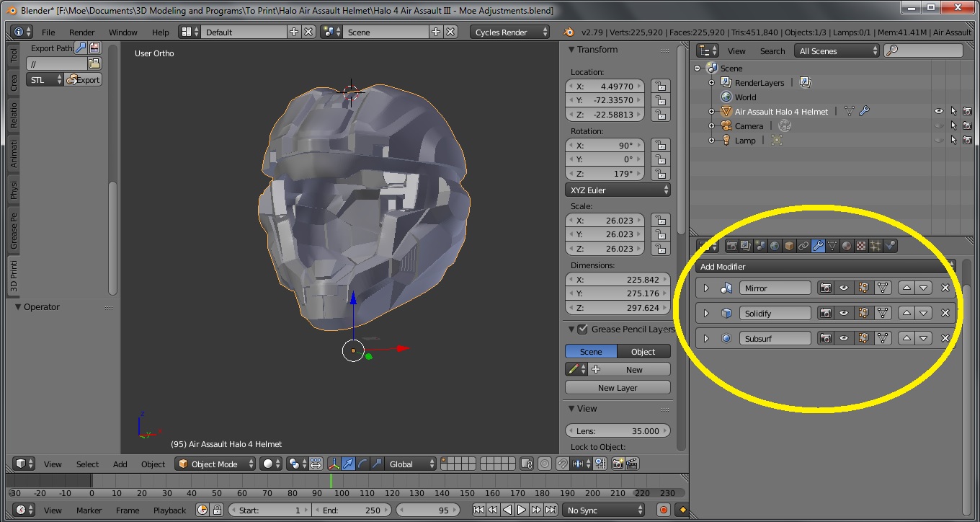Move the Mirror modifier down
This screenshot has height=522, width=980.
click(x=923, y=288)
